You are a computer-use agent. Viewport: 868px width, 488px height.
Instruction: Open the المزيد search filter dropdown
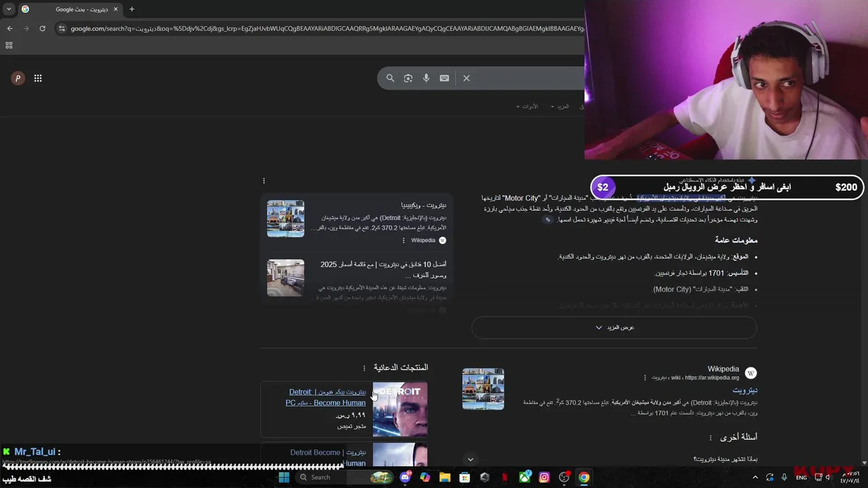click(x=560, y=106)
